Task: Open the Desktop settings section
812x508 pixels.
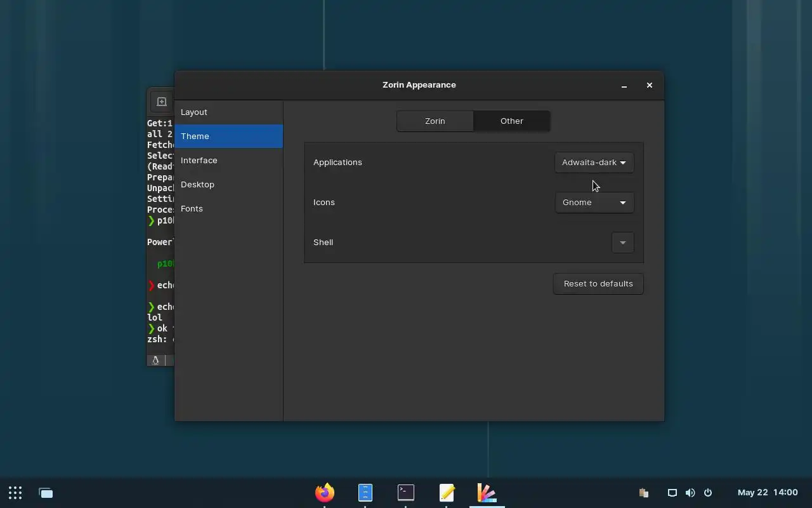Action: 229,185
